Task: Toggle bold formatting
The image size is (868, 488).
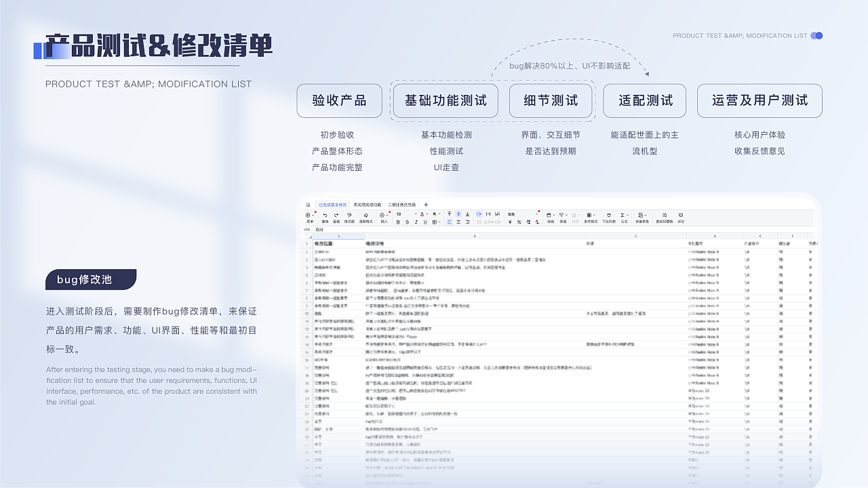Action: [x=398, y=222]
